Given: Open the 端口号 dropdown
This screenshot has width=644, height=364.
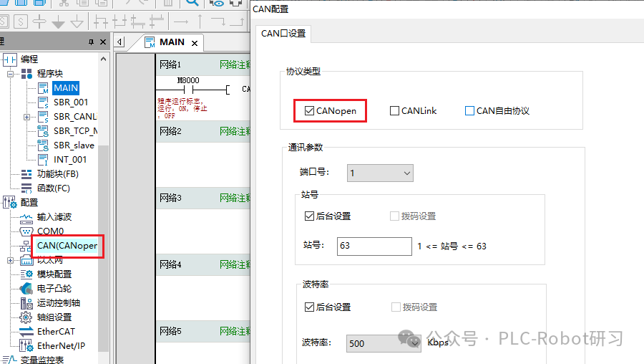Looking at the screenshot, I should click(x=381, y=173).
